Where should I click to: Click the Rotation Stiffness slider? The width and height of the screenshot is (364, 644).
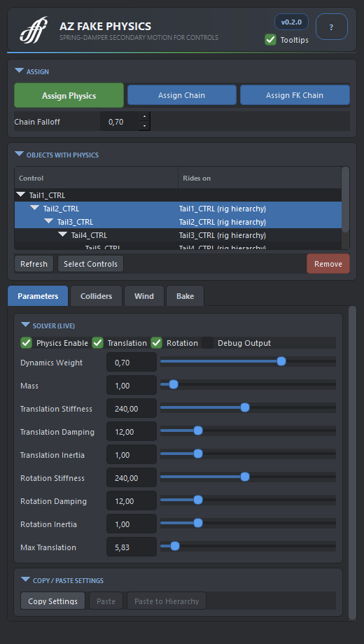point(248,477)
